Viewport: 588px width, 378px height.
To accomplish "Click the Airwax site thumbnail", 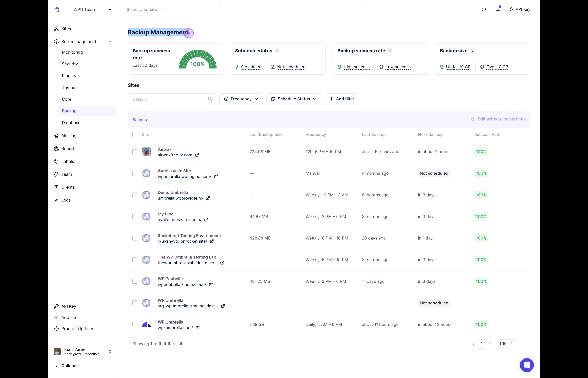I will point(146,152).
